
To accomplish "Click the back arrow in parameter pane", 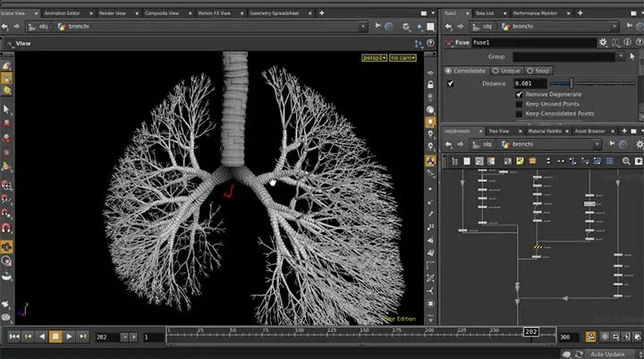I will pos(448,27).
